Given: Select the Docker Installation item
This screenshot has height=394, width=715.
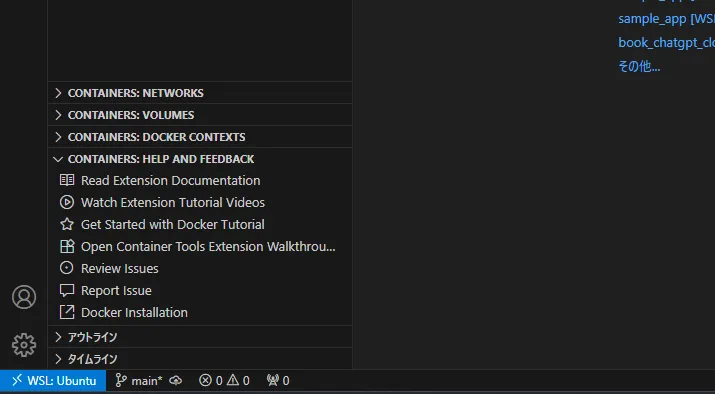Looking at the screenshot, I should click(200, 312).
